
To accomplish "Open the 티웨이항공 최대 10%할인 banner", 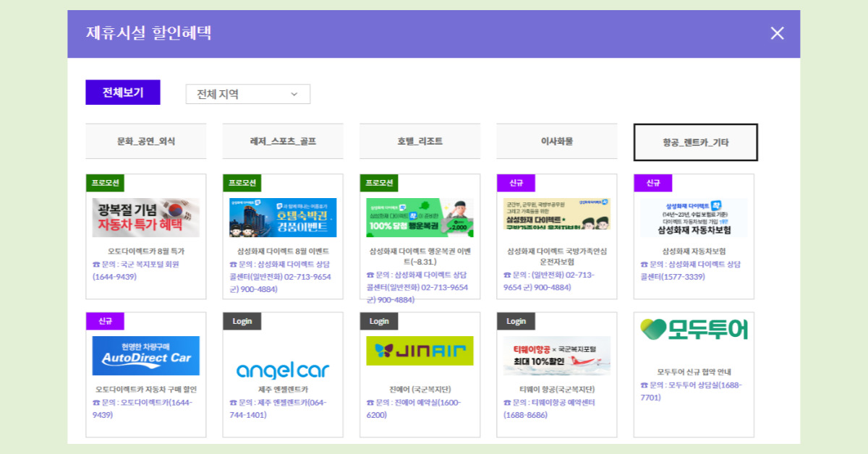I will point(557,356).
